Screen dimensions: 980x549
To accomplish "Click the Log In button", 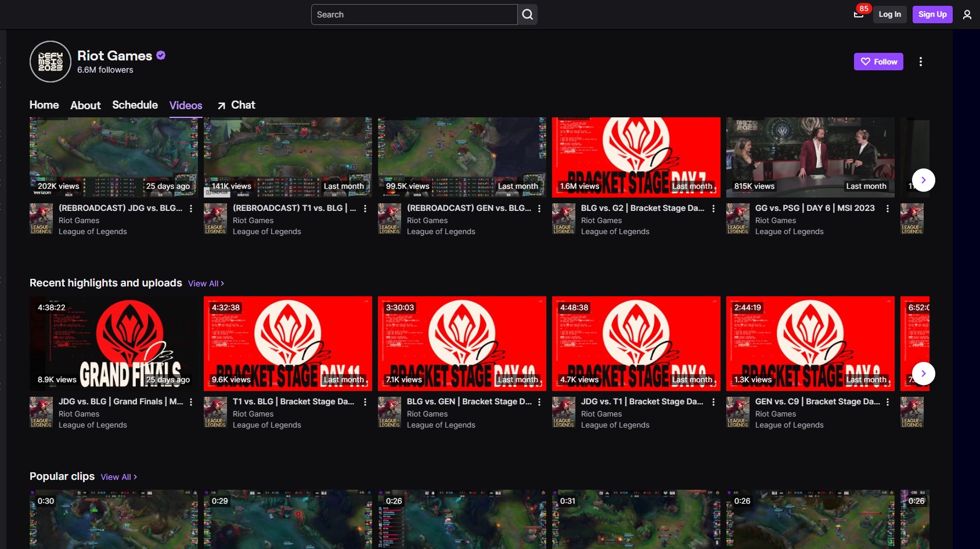I will tap(889, 15).
